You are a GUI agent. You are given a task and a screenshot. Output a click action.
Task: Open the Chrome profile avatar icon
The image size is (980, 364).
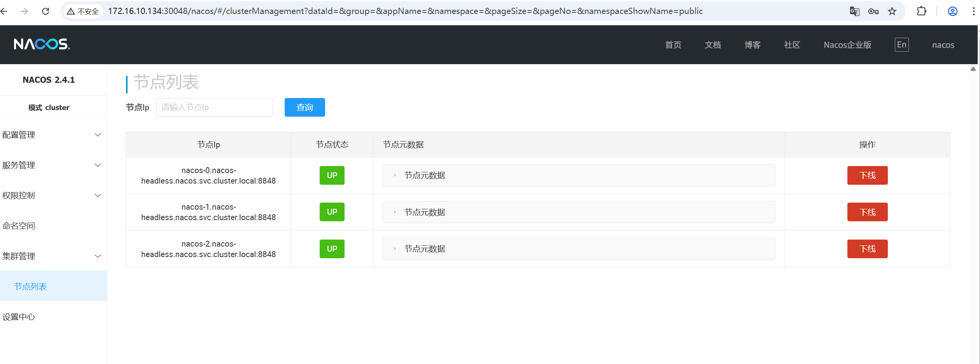[952, 11]
